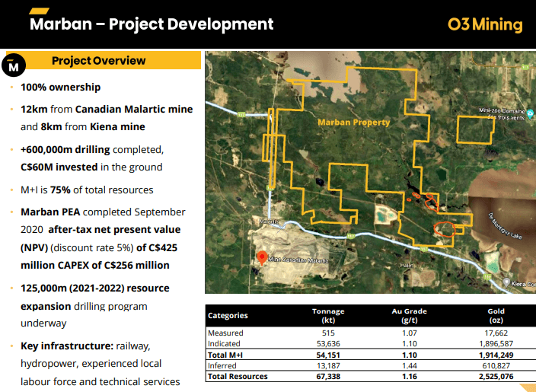Image resolution: width=536 pixels, height=392 pixels.
Task: Select the '100% ownership' bullet
Action: pyautogui.click(x=60, y=87)
